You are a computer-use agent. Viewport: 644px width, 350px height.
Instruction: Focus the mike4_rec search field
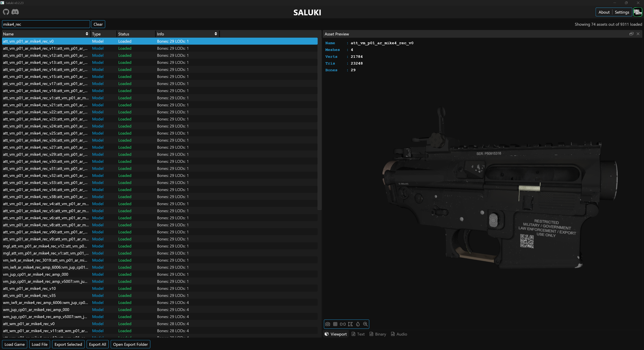click(46, 24)
